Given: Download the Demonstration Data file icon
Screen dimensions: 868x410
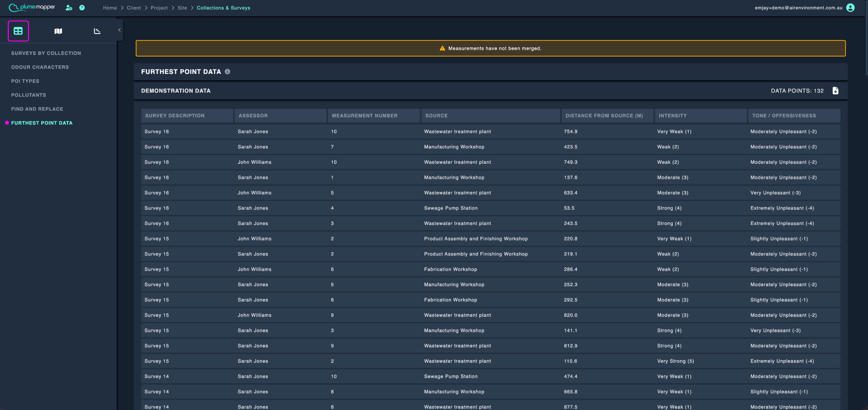Looking at the screenshot, I should click(x=835, y=91).
